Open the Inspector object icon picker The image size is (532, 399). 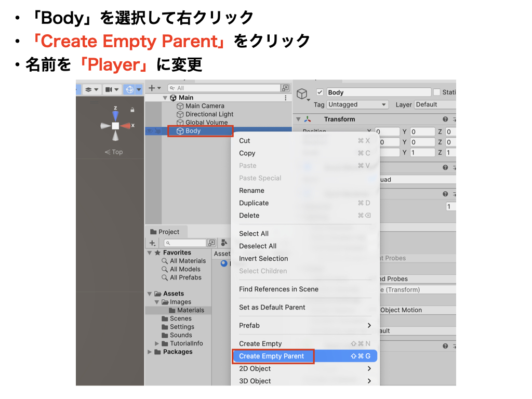click(303, 94)
